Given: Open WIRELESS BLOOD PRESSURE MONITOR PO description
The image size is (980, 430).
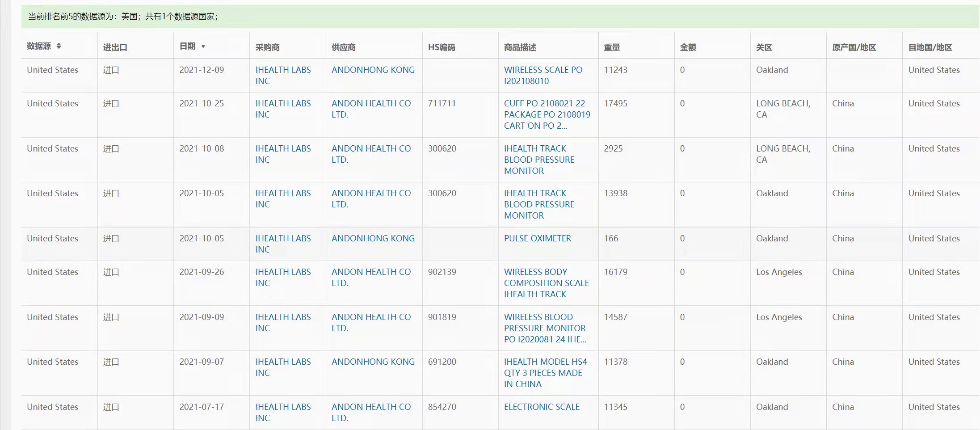Looking at the screenshot, I should pos(545,328).
